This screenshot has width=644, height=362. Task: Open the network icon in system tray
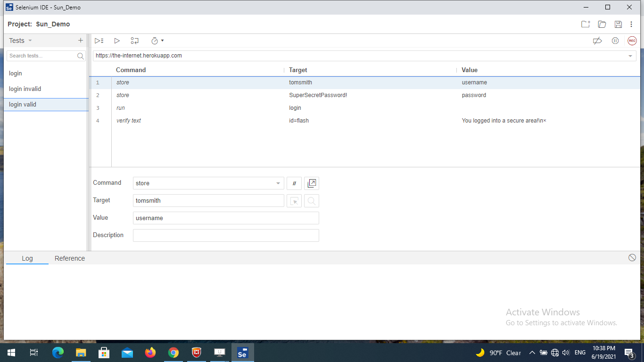click(x=555, y=353)
